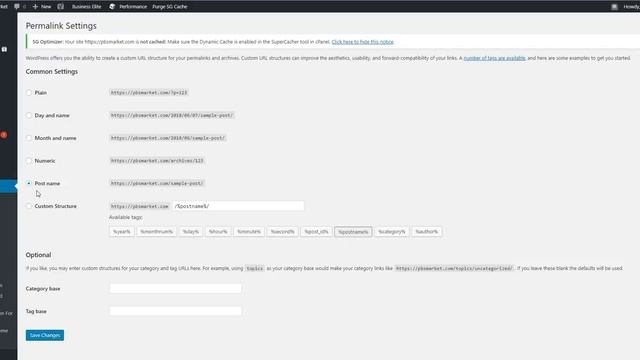Screen dimensions: 640x360
Task: Insert the %author% tag
Action: 427,231
